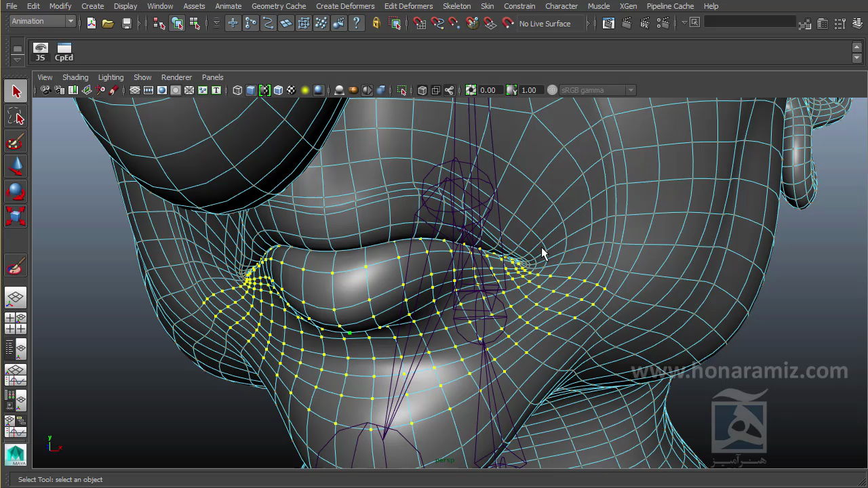Activate the Paint Selection tool
Screen dimensions: 868x488
pos(16,142)
